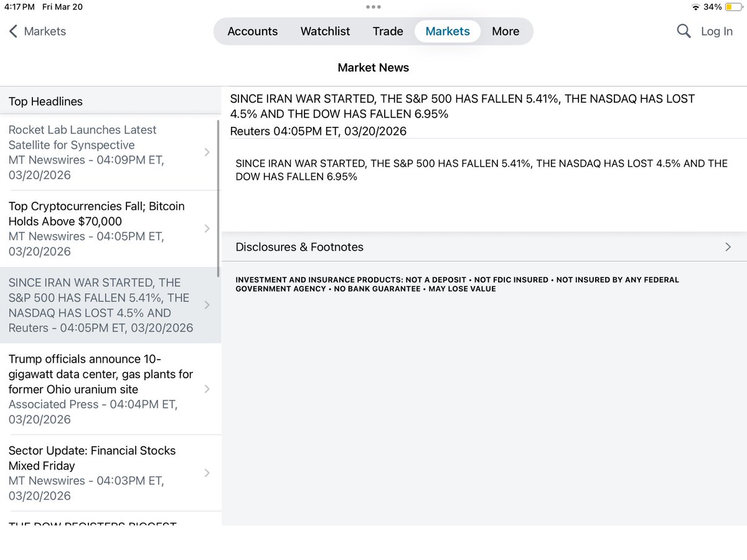The width and height of the screenshot is (747, 560).
Task: Tap the article headline in the detail pane
Action: coord(462,106)
